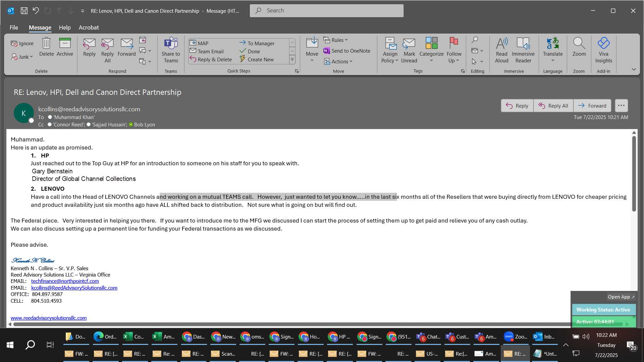Click the Search box

click(326, 11)
